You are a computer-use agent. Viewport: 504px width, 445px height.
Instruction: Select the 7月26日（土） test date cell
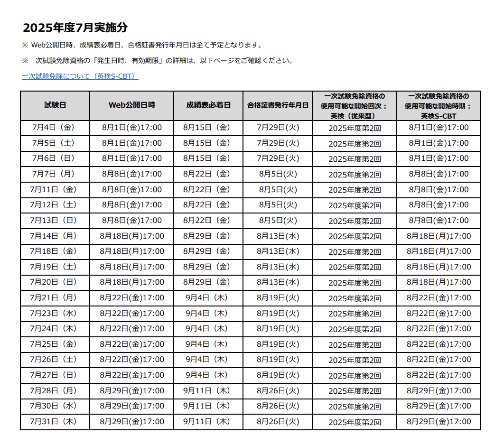pyautogui.click(x=55, y=360)
